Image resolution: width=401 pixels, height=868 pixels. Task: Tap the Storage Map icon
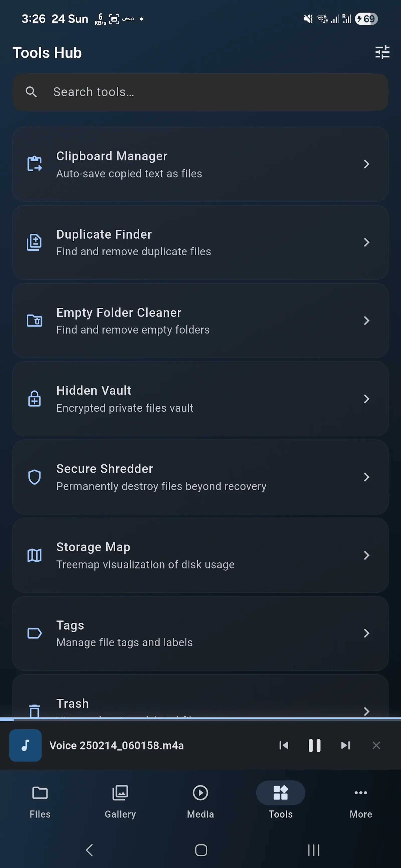click(34, 555)
